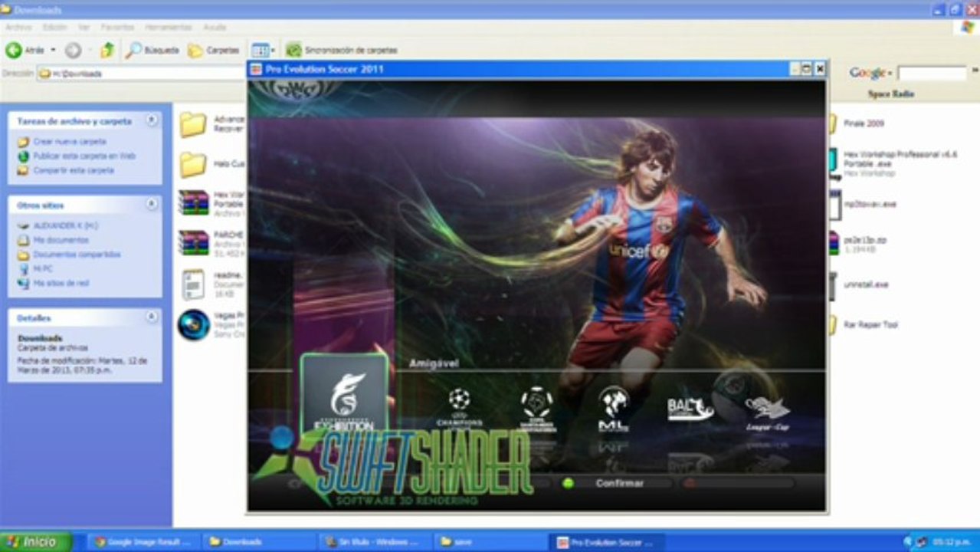Select the readme document icon
Image resolution: width=980 pixels, height=552 pixels.
[193, 284]
